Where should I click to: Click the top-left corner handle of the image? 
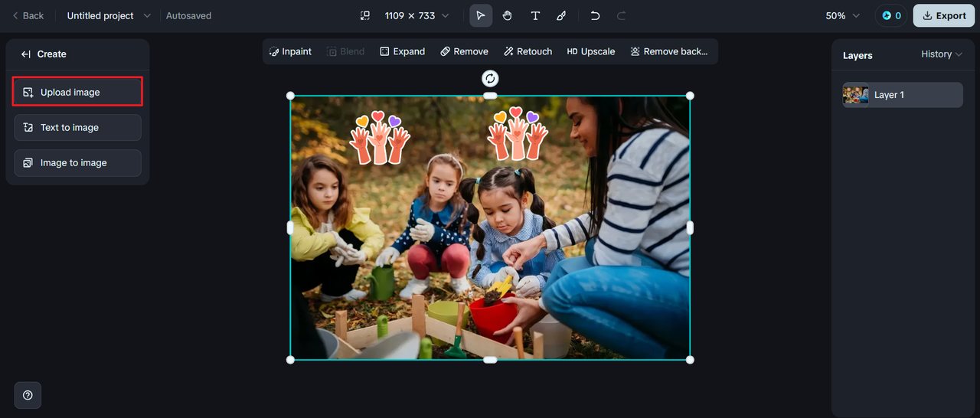tap(290, 96)
